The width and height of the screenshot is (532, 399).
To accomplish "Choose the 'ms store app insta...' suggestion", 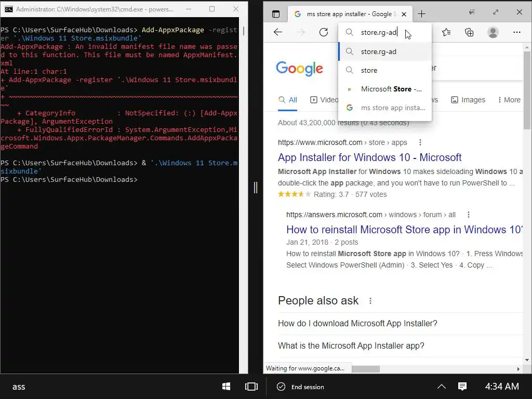I will point(385,108).
